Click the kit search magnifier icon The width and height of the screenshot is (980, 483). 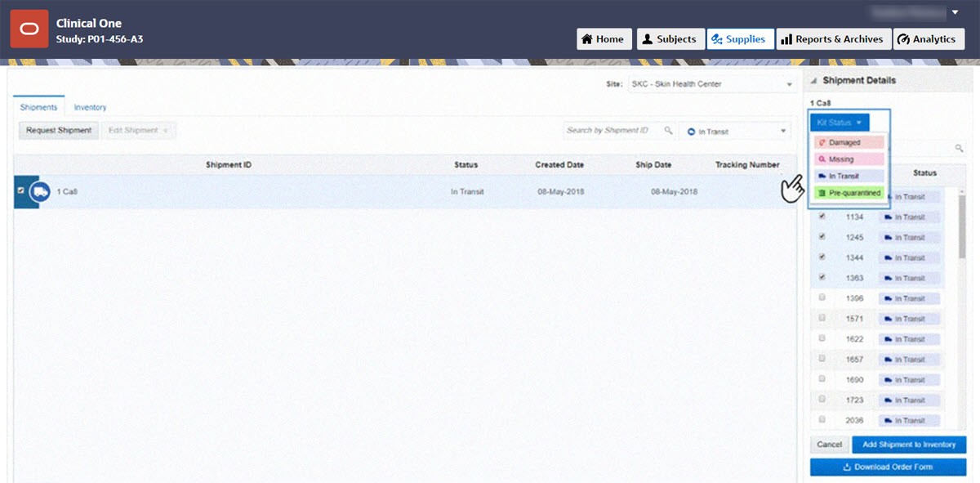(959, 149)
